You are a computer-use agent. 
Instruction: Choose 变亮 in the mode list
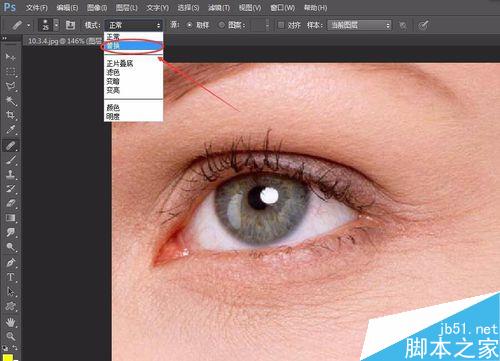tap(133, 90)
